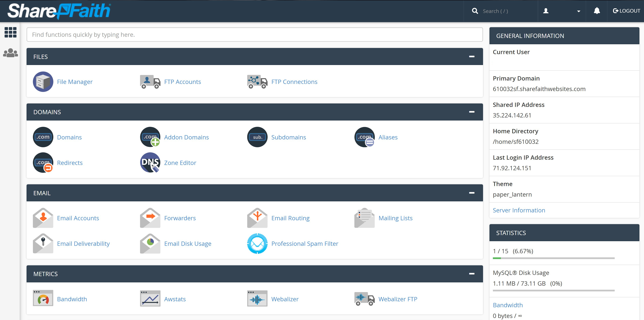
Task: Select home directory /home/sf610032 text
Action: (516, 142)
